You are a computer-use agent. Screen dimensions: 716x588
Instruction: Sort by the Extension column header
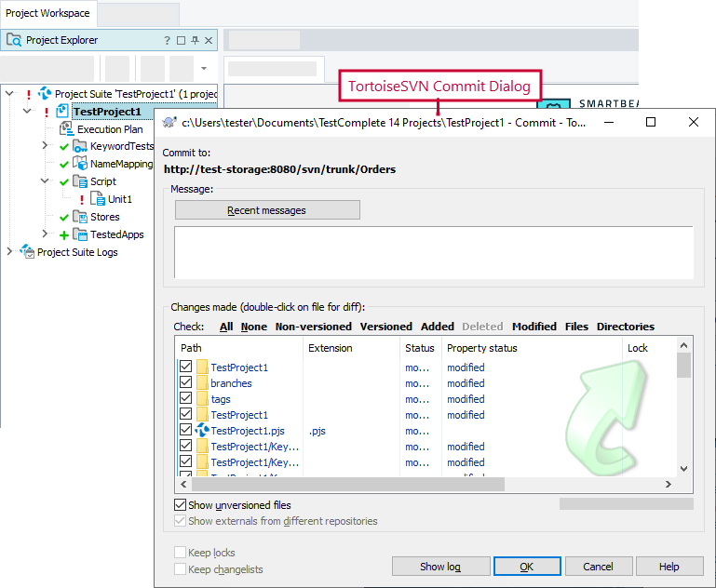pos(331,348)
